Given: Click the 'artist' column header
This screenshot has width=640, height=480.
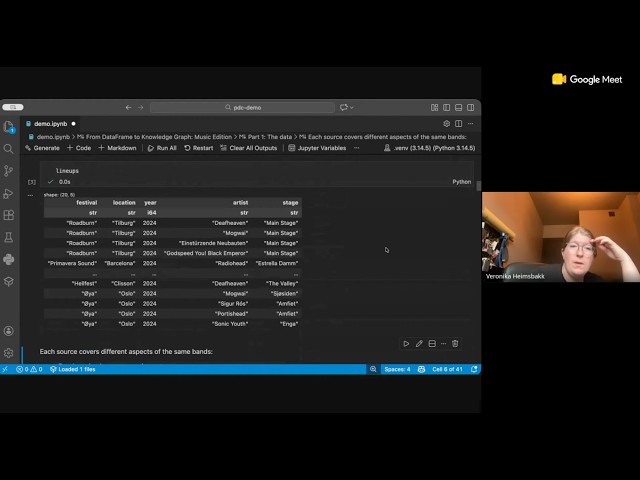Looking at the screenshot, I should point(240,202).
